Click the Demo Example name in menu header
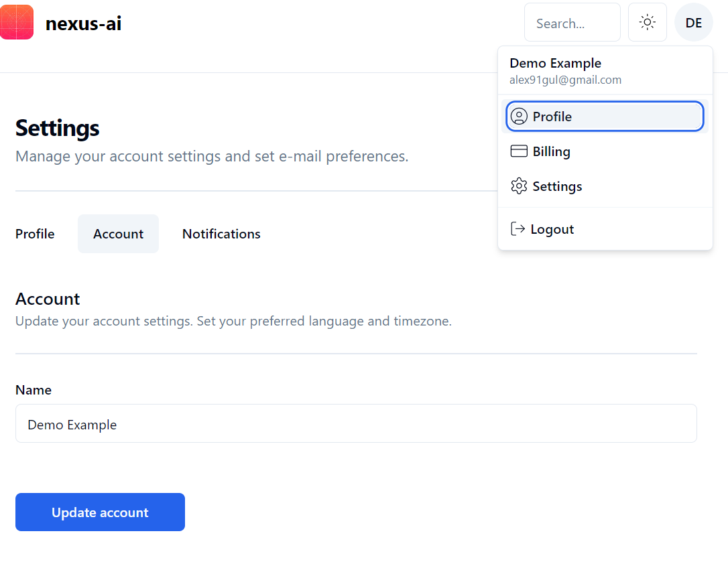This screenshot has height=568, width=728. coord(555,63)
